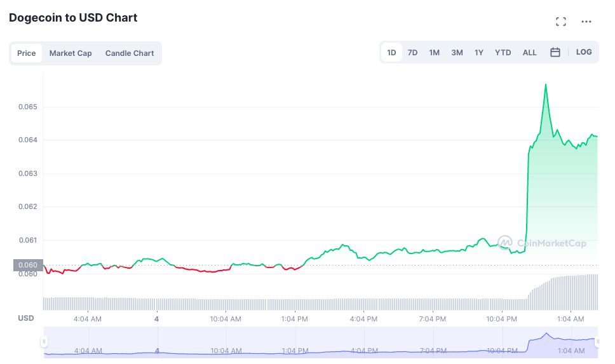Image resolution: width=615 pixels, height=364 pixels.
Task: Switch to the Price tab
Action: tap(26, 53)
